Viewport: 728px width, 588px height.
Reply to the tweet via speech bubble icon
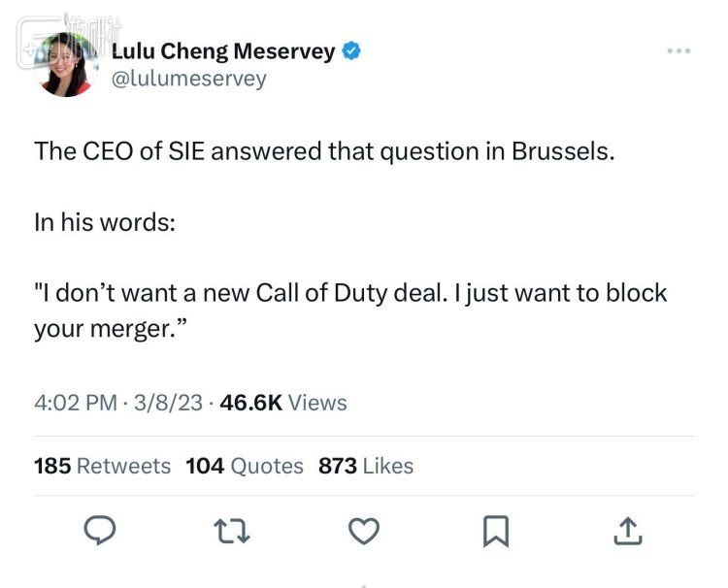100,530
